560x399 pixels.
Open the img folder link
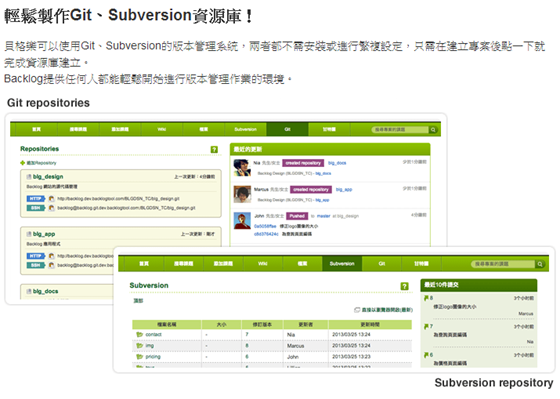[150, 346]
